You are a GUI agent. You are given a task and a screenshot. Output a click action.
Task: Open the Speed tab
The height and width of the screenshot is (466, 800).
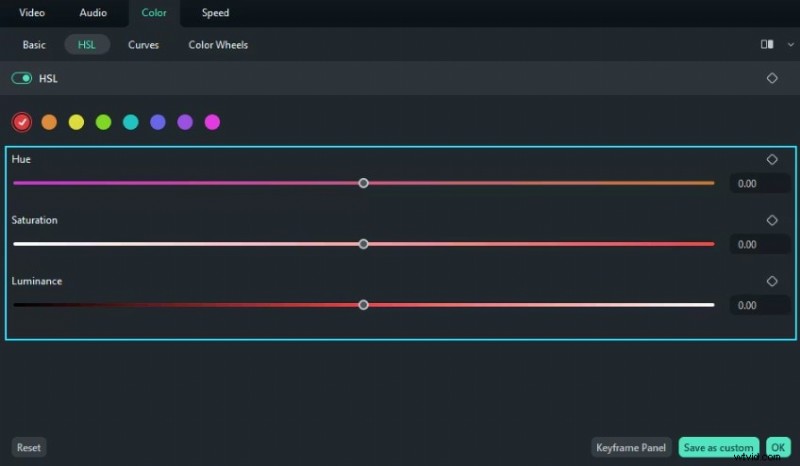click(x=215, y=13)
